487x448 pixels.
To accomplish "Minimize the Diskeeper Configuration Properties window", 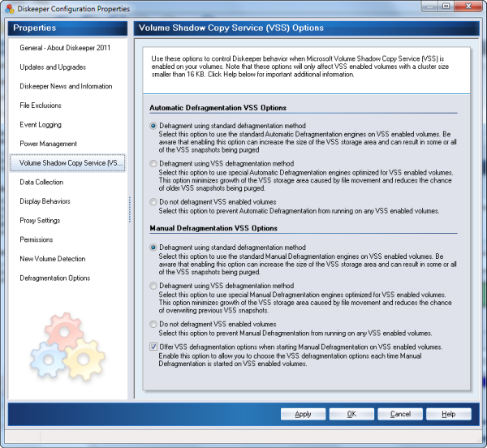I will click(x=430, y=6).
